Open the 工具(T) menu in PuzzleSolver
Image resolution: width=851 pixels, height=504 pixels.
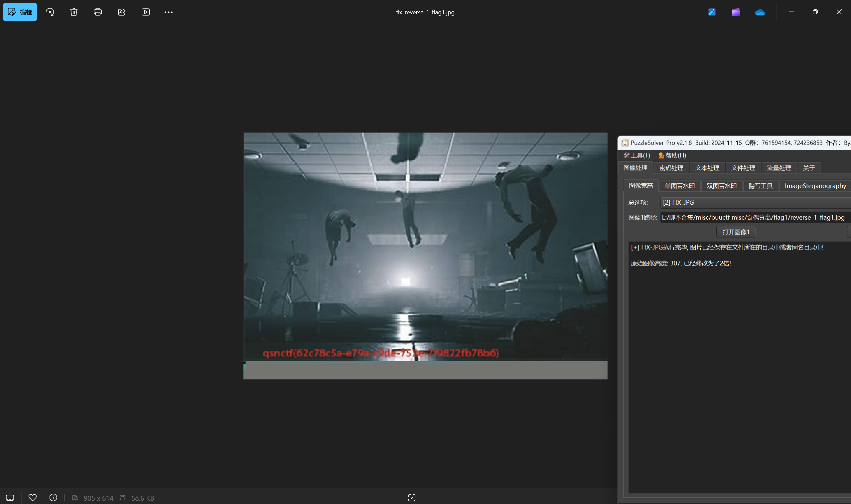tap(637, 155)
